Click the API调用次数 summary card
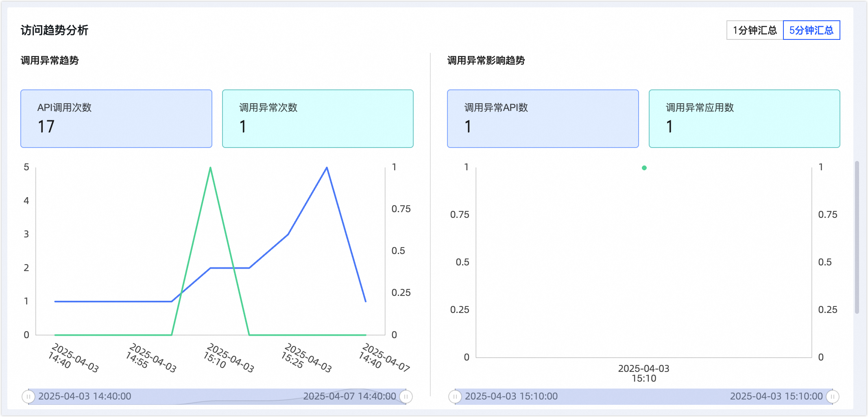Viewport: 868px width, 417px height. pos(116,119)
